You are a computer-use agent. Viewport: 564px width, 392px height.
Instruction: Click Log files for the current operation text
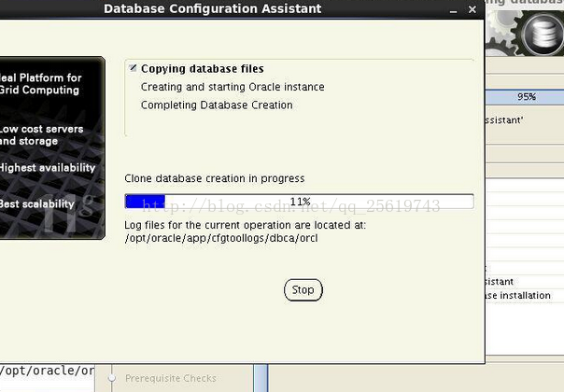pos(245,225)
